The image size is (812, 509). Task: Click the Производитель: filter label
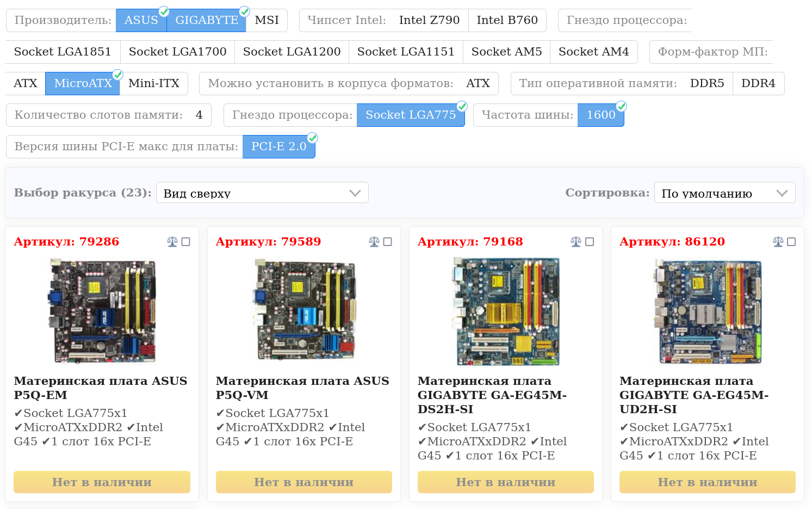(63, 20)
